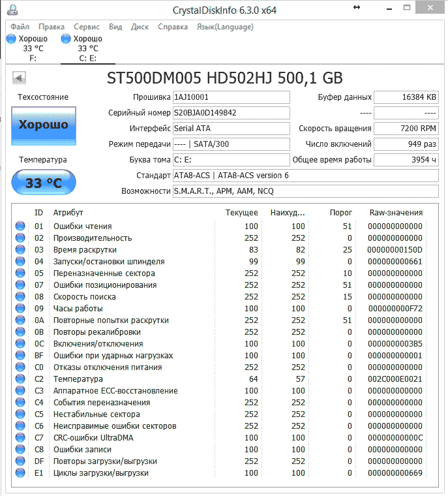Open the Язык(Language) menu
Viewport: 448px width, 496px height.
pyautogui.click(x=225, y=27)
